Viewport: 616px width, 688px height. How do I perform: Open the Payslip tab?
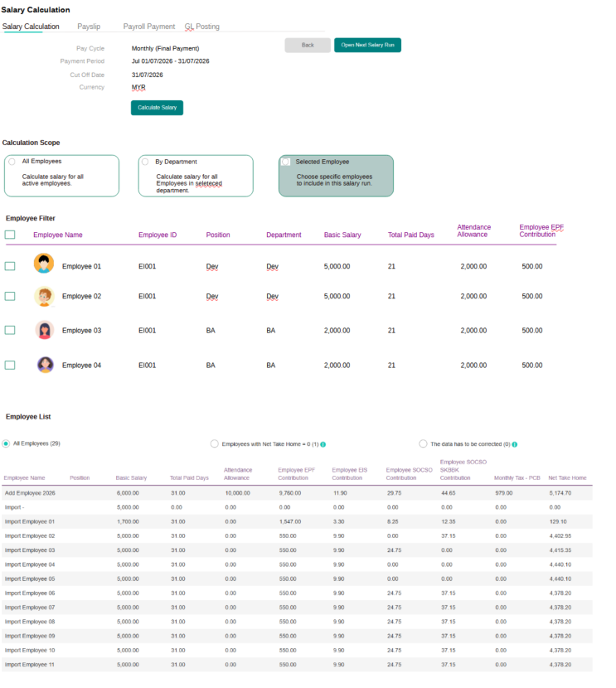point(89,27)
